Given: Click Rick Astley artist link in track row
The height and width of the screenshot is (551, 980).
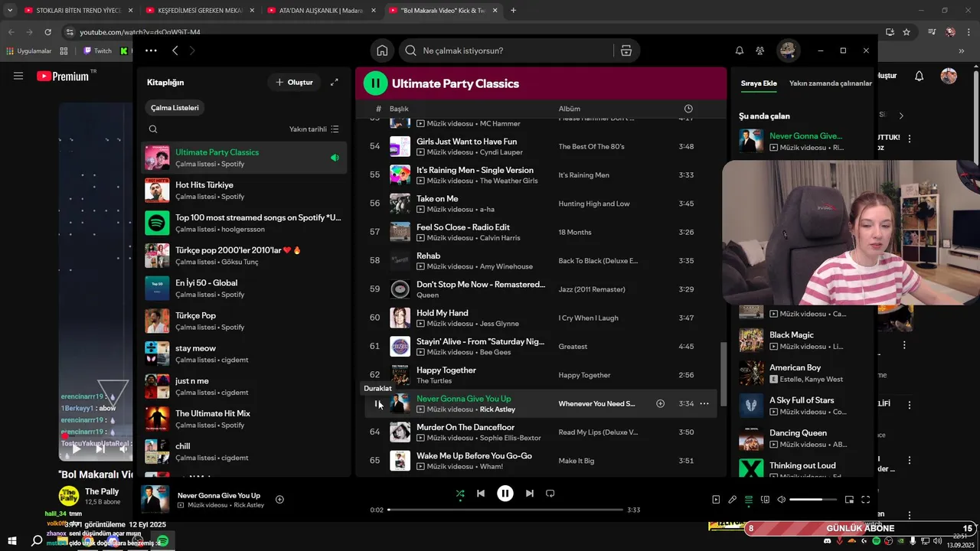Looking at the screenshot, I should coord(498,409).
